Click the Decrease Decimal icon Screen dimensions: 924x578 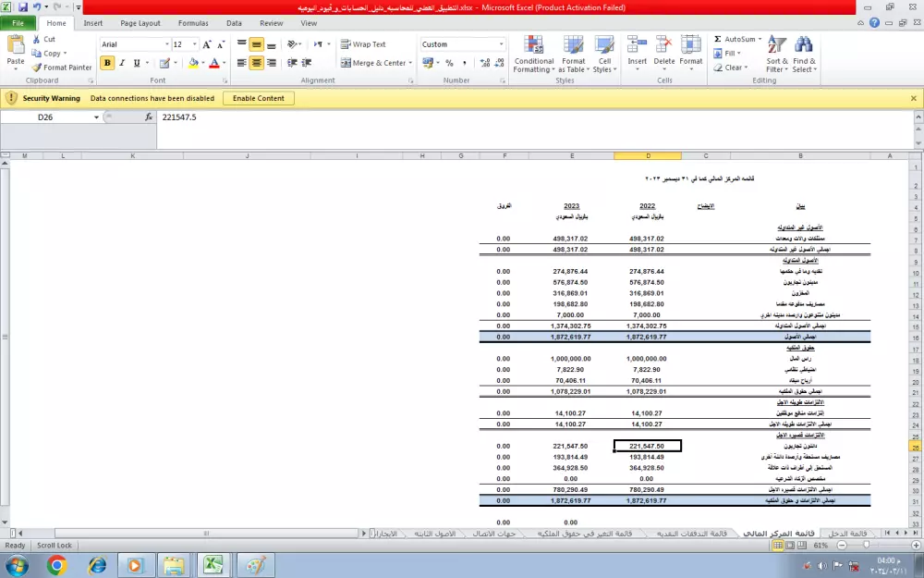pos(500,63)
